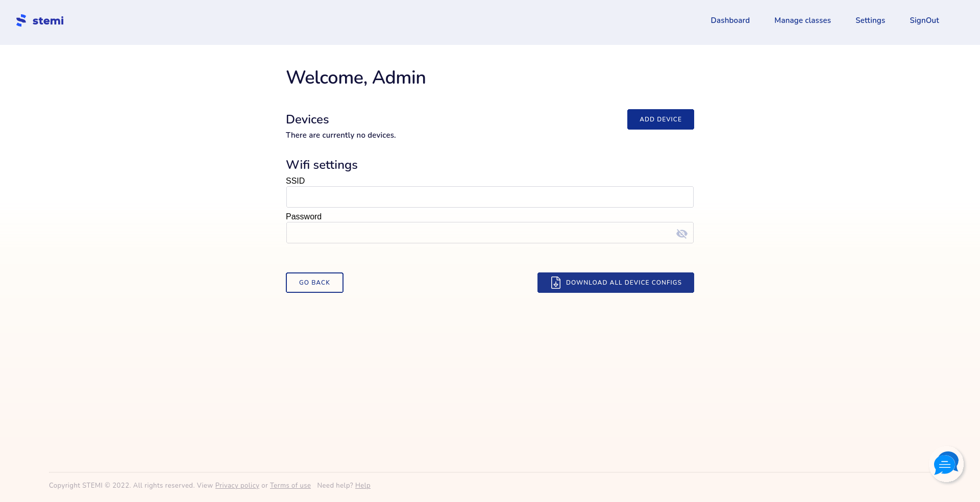Click the Devices section heading
This screenshot has height=502, width=980.
click(307, 119)
